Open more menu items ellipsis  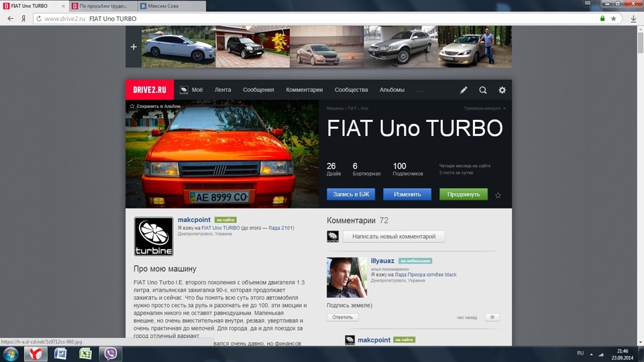pos(420,90)
